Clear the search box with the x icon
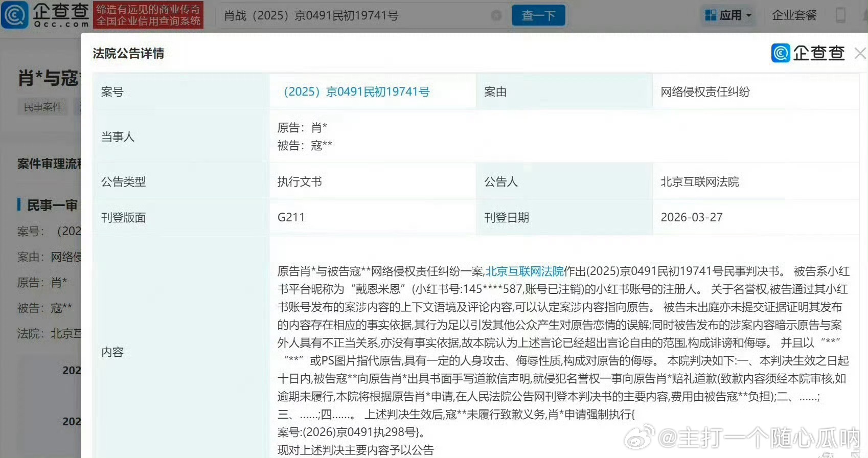This screenshot has height=458, width=868. (x=496, y=16)
